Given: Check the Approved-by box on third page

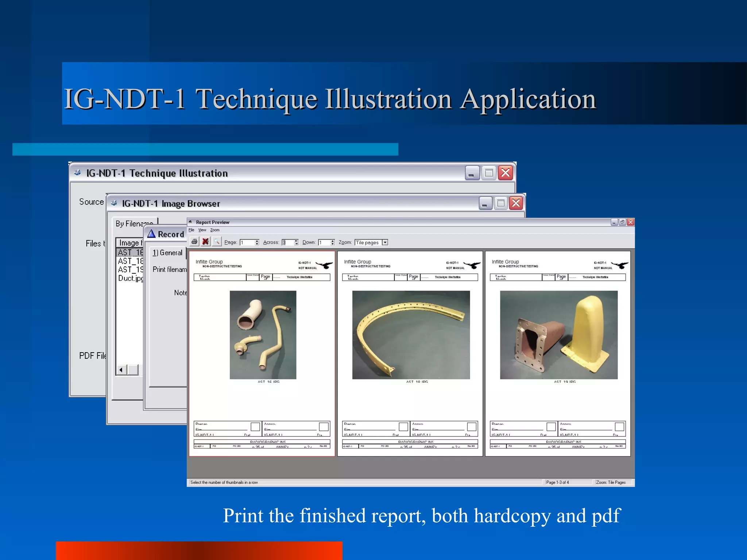Looking at the screenshot, I should pyautogui.click(x=619, y=427).
